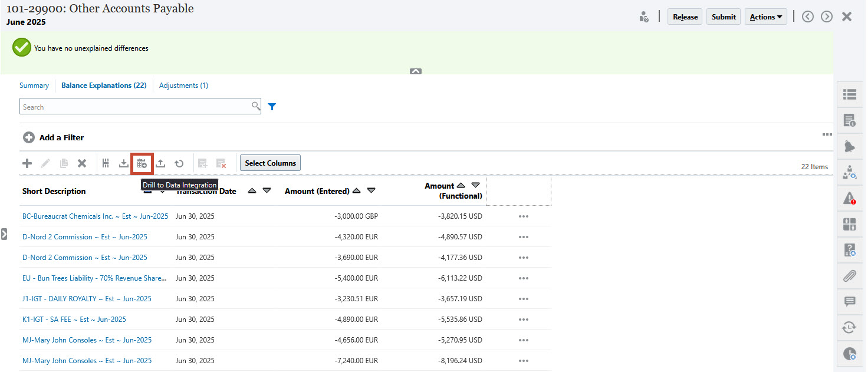Add a new balance explanation with the plus icon
The height and width of the screenshot is (372, 868).
[x=27, y=163]
